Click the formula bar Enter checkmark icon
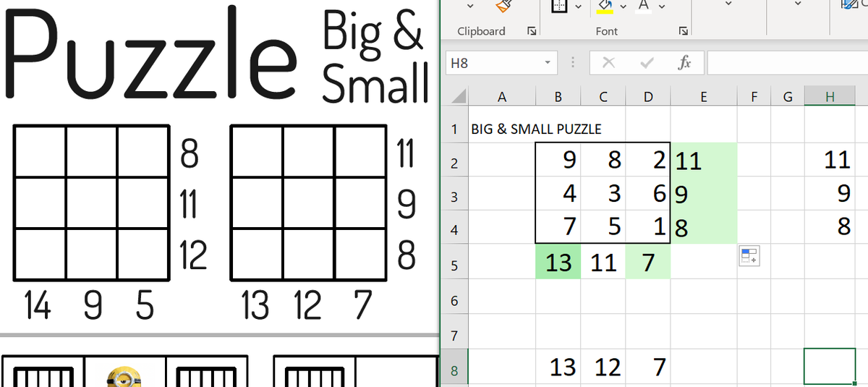This screenshot has width=868, height=387. point(647,63)
